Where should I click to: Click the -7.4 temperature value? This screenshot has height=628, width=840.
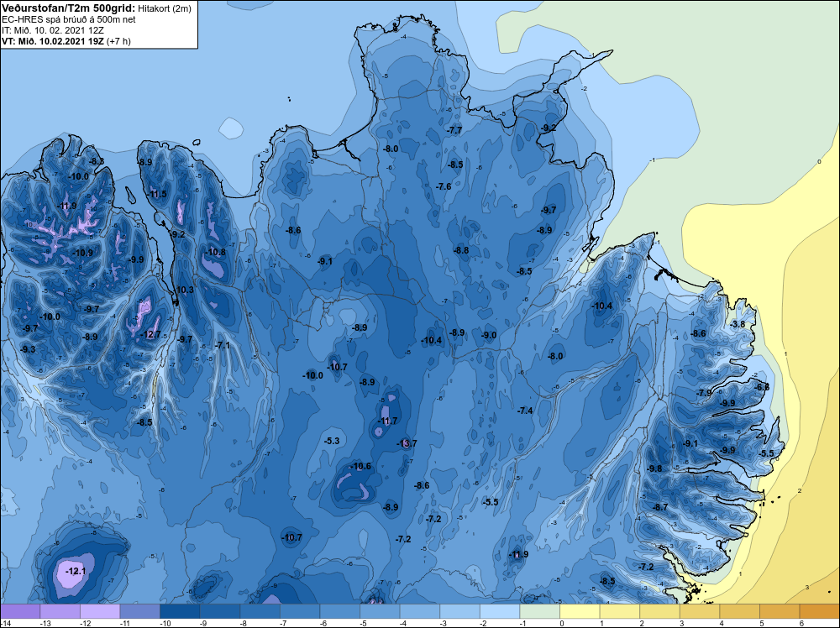coord(525,411)
